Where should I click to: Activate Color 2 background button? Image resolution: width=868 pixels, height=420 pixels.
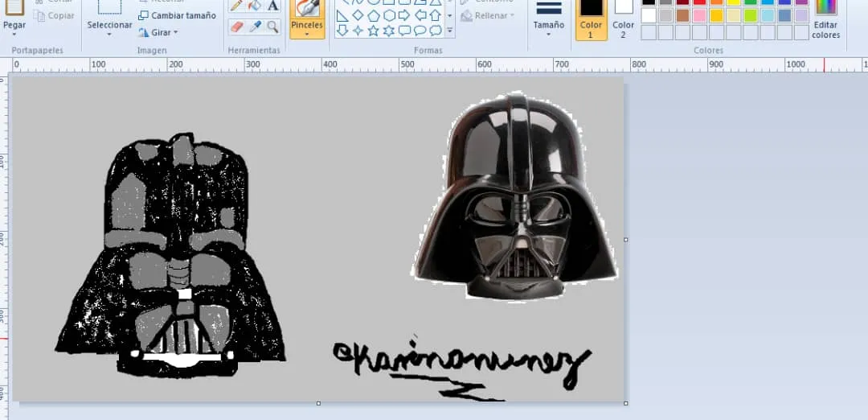coord(624,20)
